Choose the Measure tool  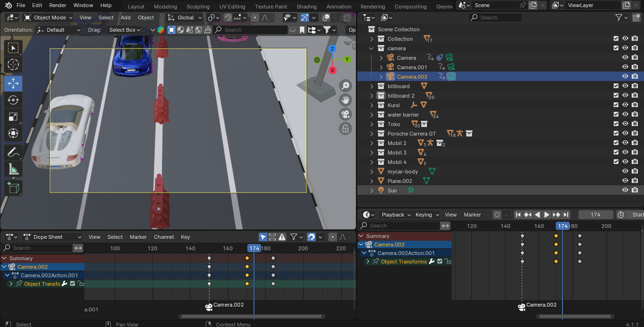(x=13, y=169)
